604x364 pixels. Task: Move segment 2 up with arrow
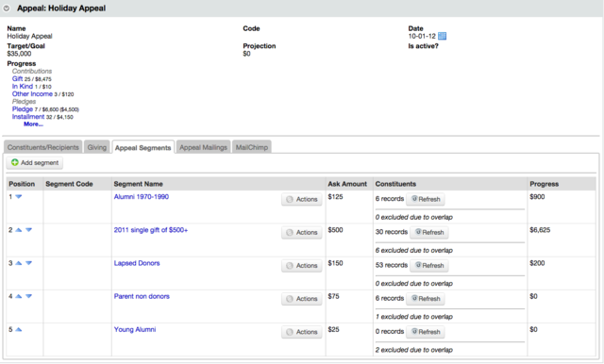pyautogui.click(x=19, y=230)
